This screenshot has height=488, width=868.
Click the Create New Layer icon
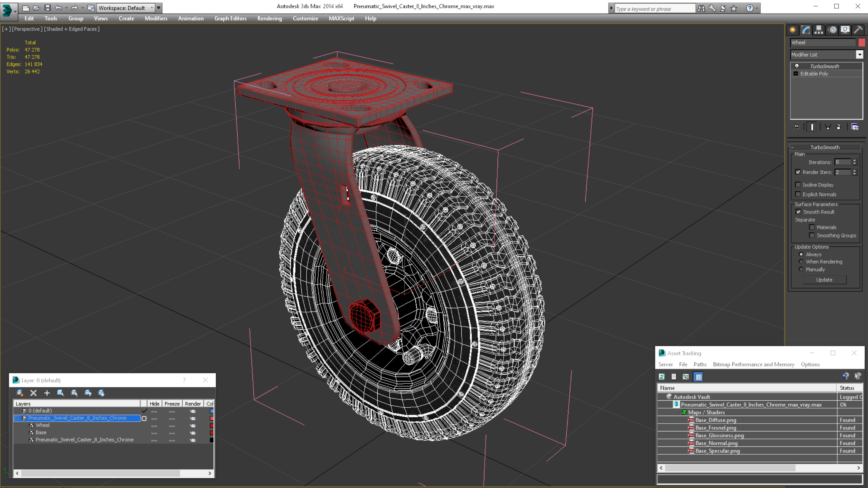click(20, 393)
